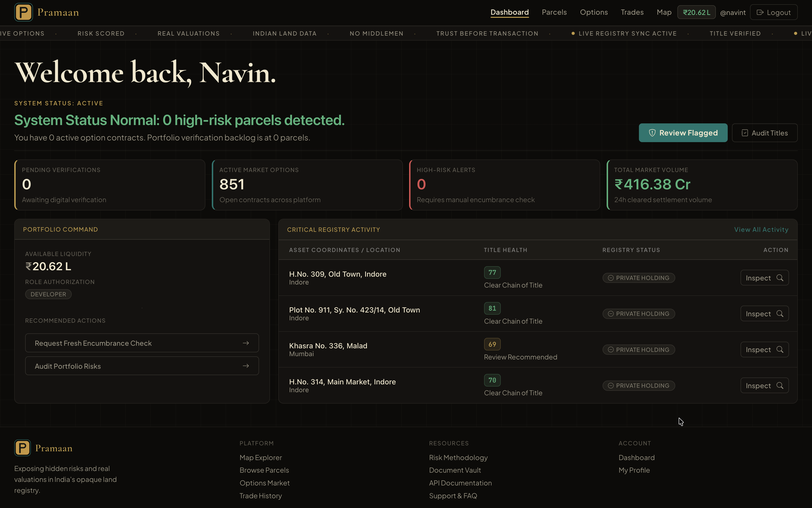Inspect the Plot No. 911 parcel
812x508 pixels.
pos(765,313)
